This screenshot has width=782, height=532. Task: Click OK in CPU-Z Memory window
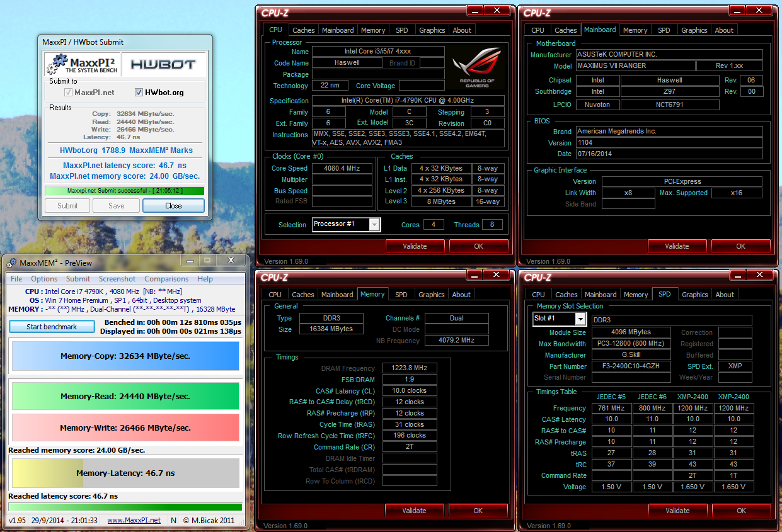coord(478,511)
